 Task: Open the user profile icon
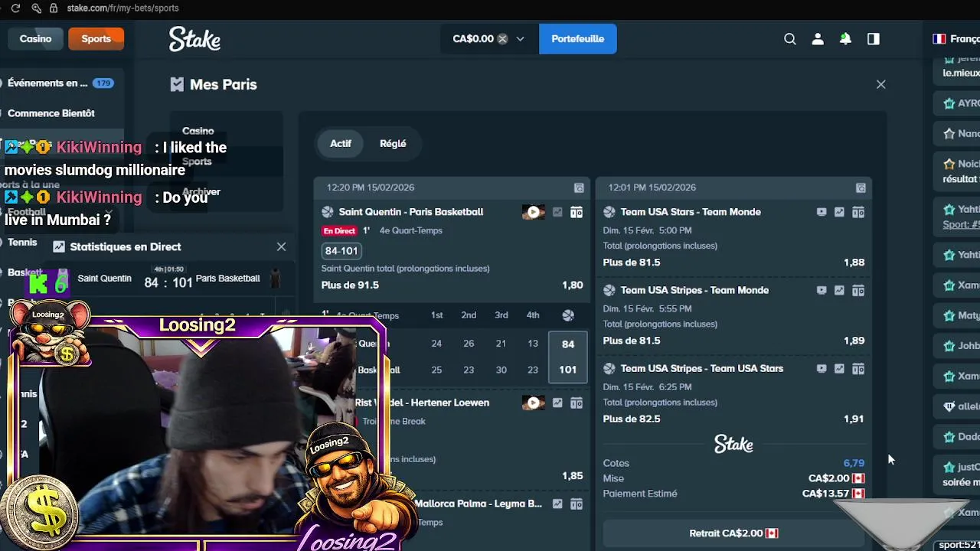tap(818, 39)
